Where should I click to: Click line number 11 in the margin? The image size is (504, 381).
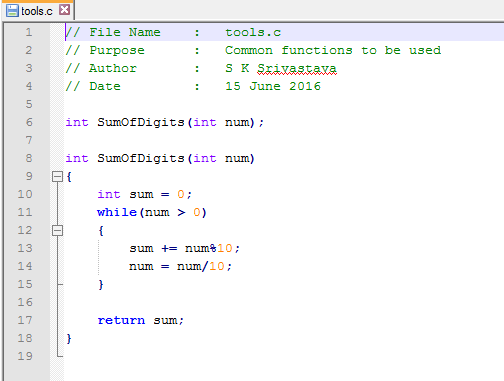pyautogui.click(x=25, y=212)
